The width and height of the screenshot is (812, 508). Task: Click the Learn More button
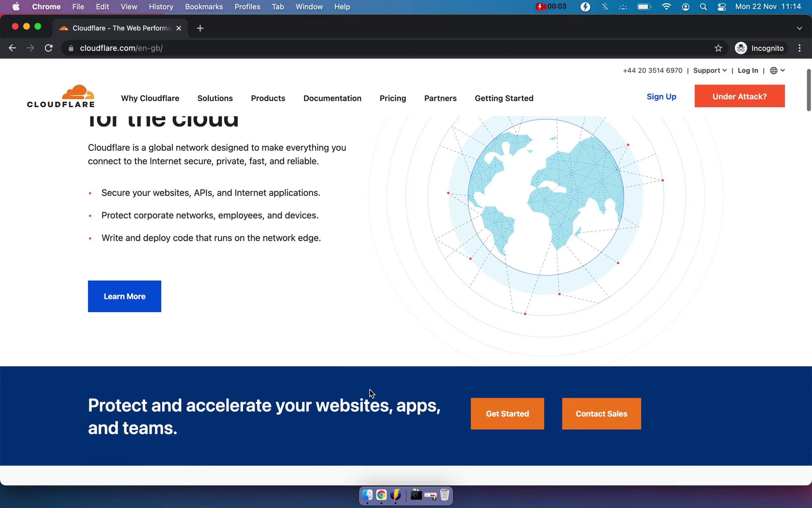(x=124, y=296)
